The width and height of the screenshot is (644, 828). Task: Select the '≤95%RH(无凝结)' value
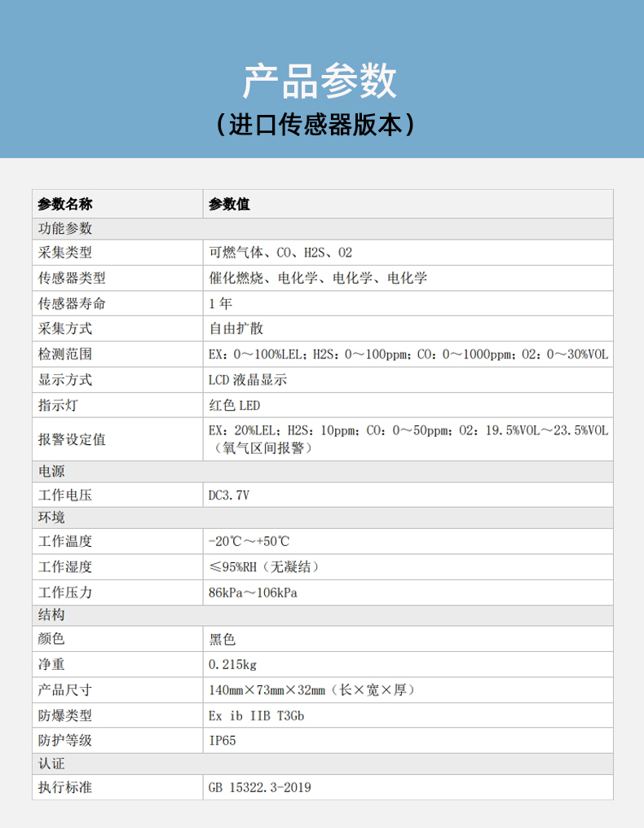pyautogui.click(x=266, y=566)
